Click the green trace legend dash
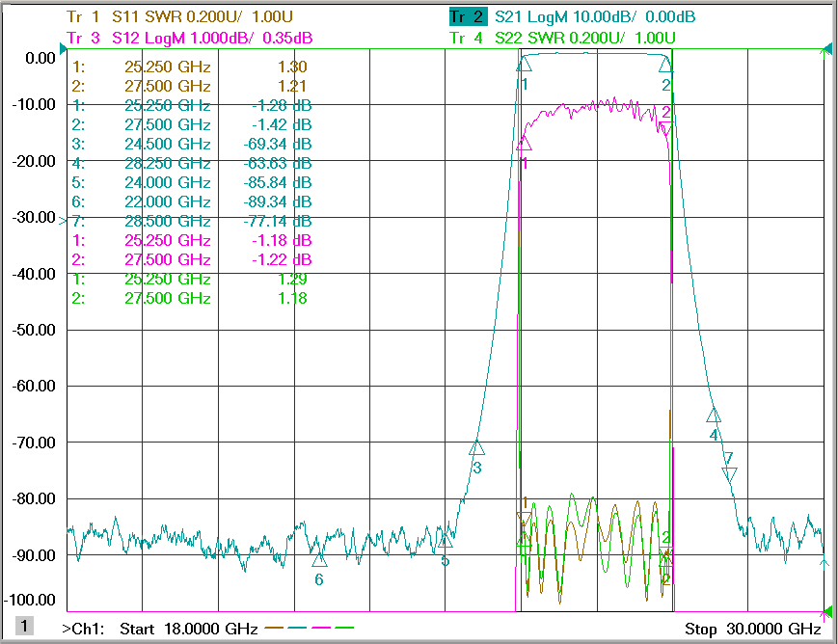The width and height of the screenshot is (838, 644). click(x=344, y=628)
